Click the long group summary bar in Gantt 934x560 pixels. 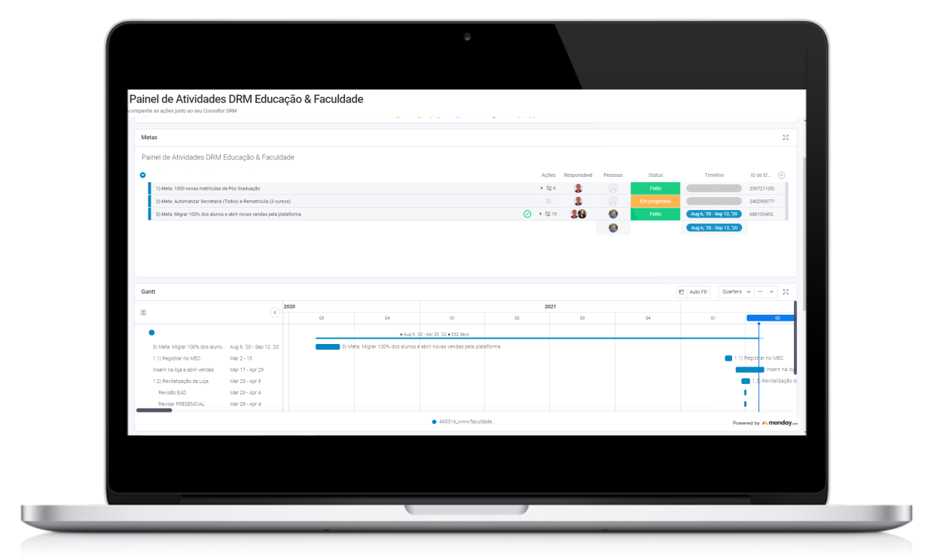[539, 339]
